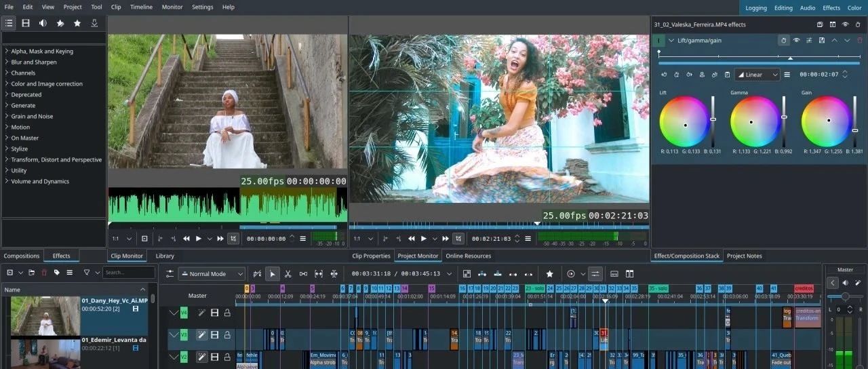The width and height of the screenshot is (868, 369).
Task: Click the project monitor crop zone icon
Action: 458,239
